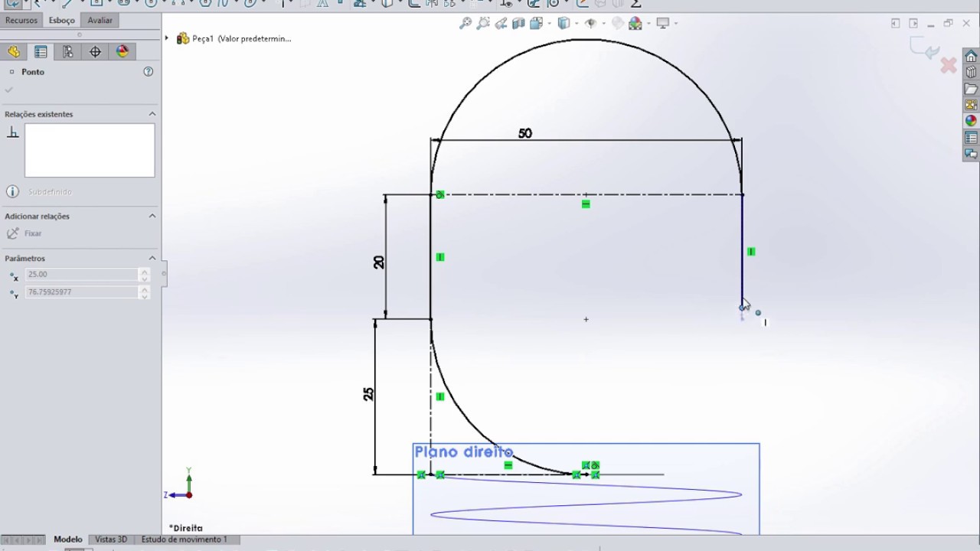Click the existing relations perpendicular symbol icon
Screen dimensions: 980x551
pyautogui.click(x=12, y=132)
